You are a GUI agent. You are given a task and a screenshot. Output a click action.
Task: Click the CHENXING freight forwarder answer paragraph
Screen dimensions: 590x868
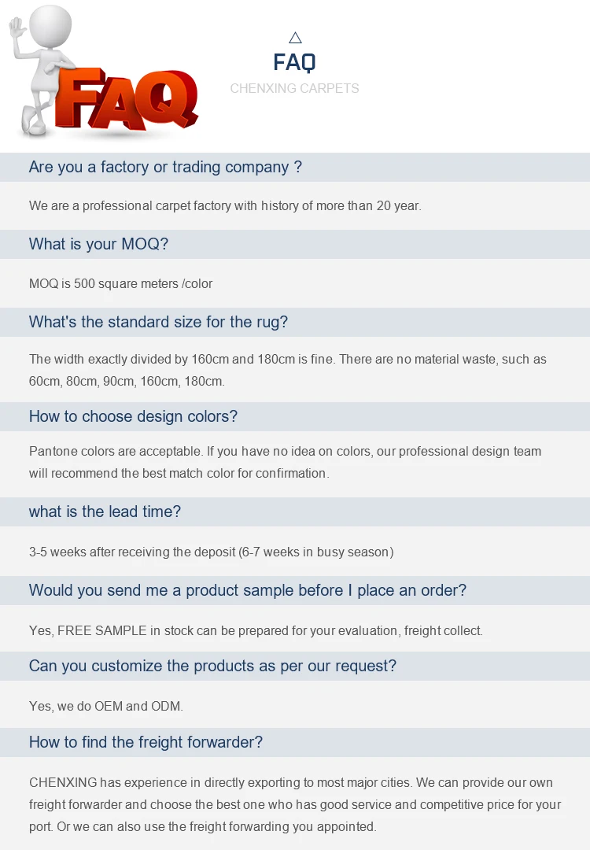pos(295,804)
